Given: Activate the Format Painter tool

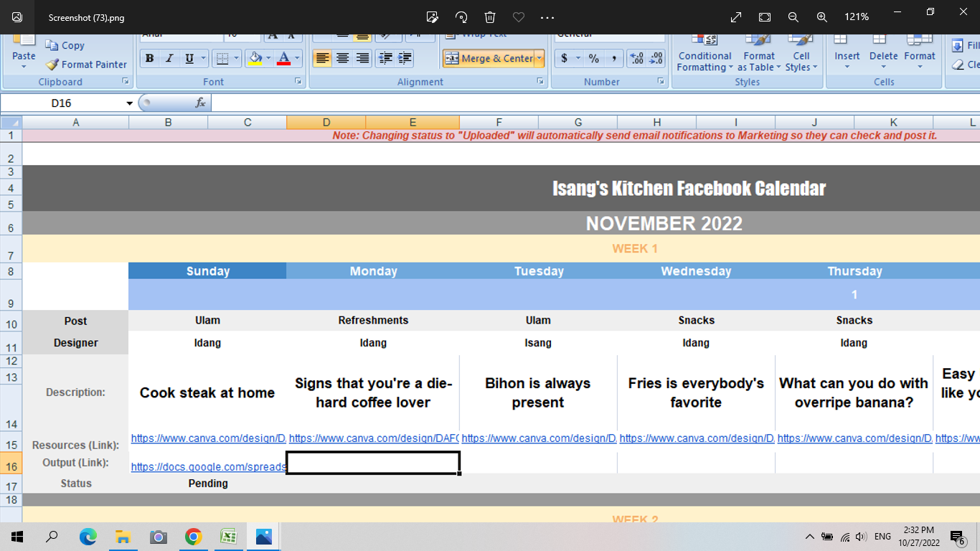Looking at the screenshot, I should tap(86, 64).
